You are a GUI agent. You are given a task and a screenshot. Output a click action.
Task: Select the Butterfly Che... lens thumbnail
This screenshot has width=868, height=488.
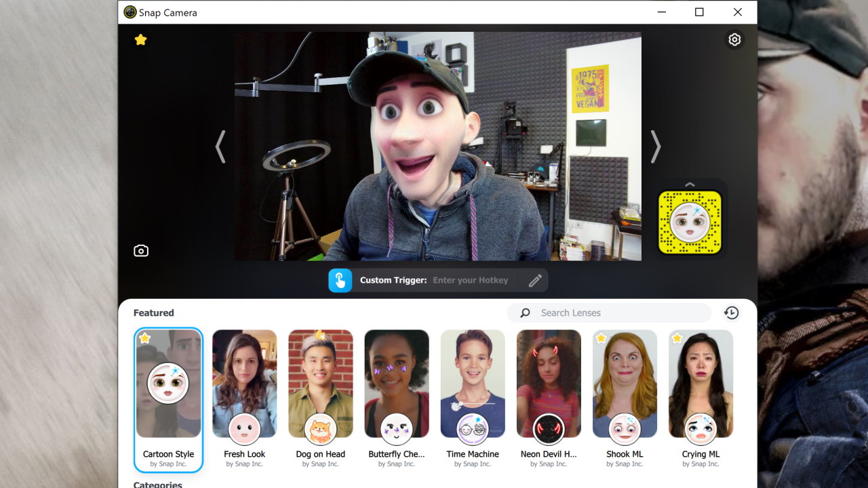(397, 384)
